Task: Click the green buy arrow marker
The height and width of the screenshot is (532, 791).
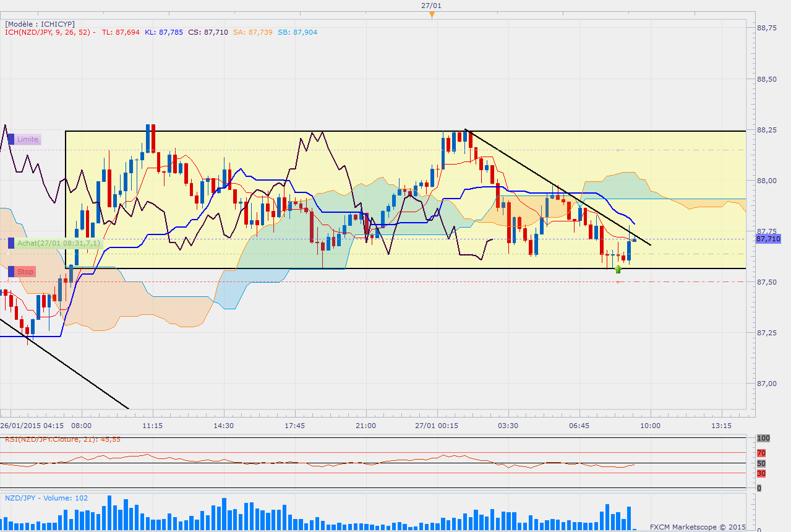Action: point(618,268)
